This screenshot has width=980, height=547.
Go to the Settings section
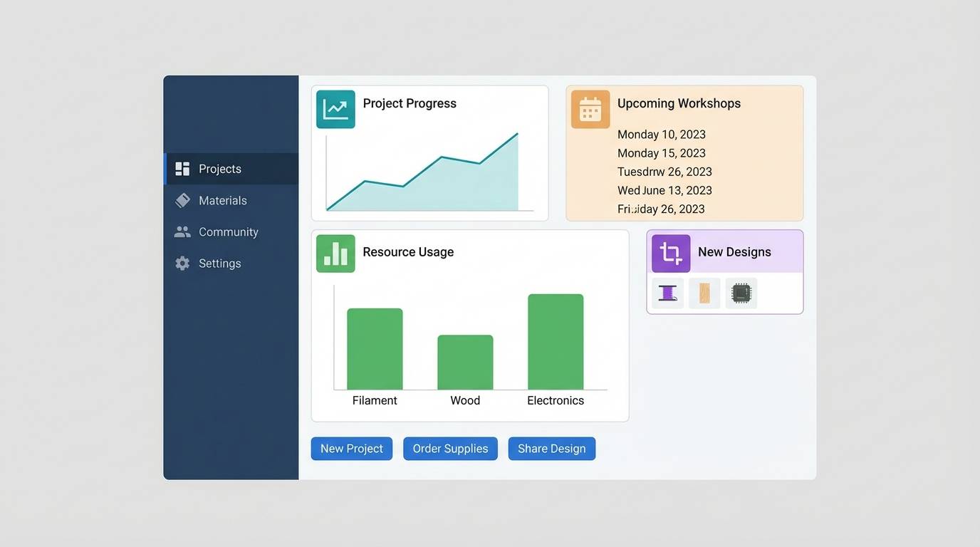click(x=219, y=263)
